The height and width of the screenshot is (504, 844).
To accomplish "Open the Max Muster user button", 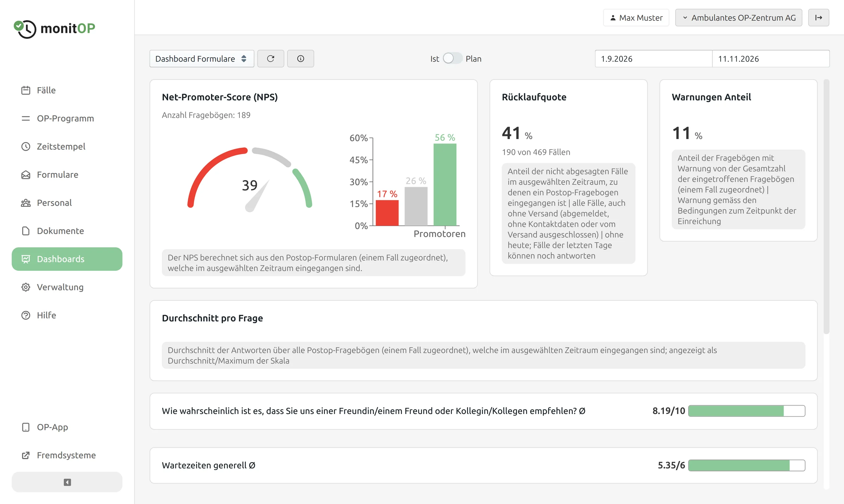I will point(636,18).
